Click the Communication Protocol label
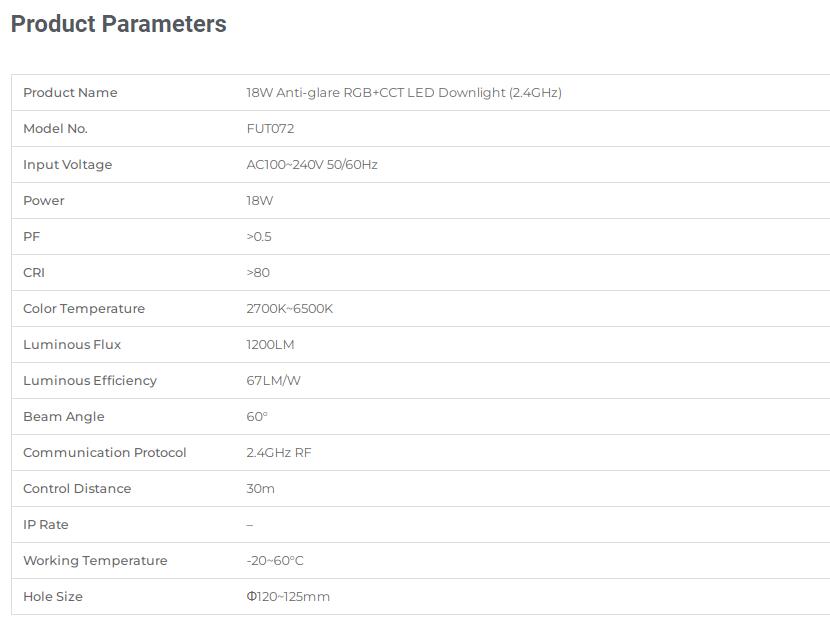 pos(105,453)
